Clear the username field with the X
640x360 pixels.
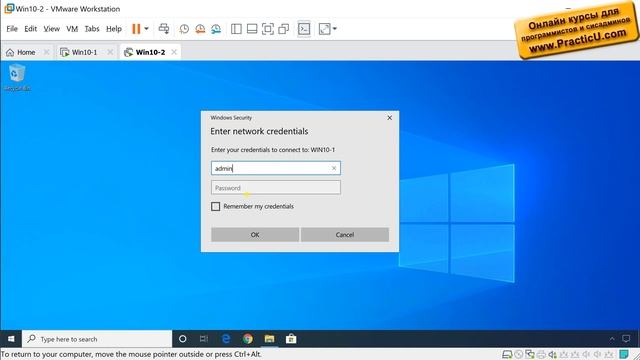click(x=334, y=168)
